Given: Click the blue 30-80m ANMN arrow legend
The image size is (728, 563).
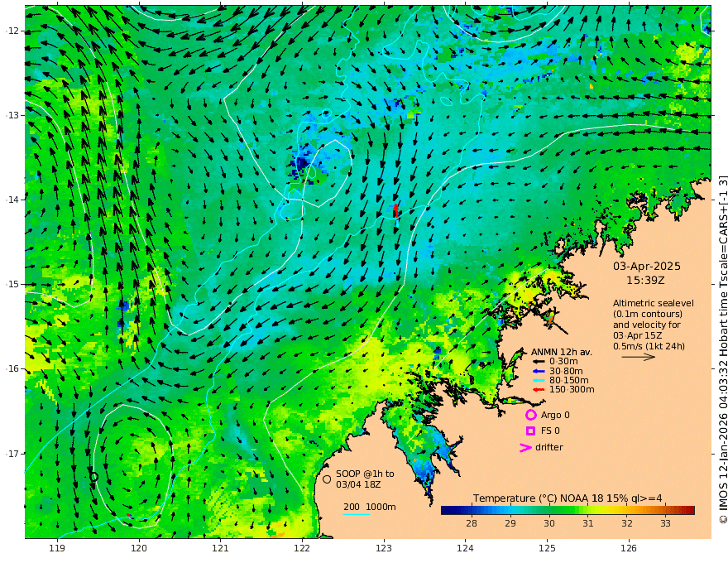Looking at the screenshot, I should pyautogui.click(x=538, y=371).
